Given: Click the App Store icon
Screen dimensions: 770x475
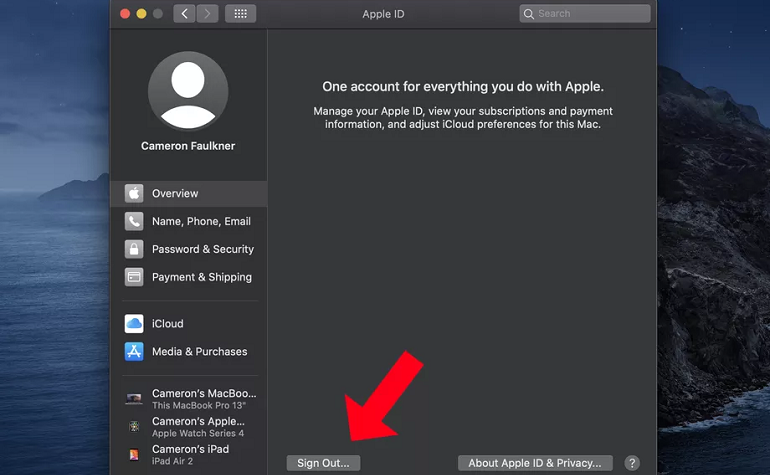Looking at the screenshot, I should [134, 352].
